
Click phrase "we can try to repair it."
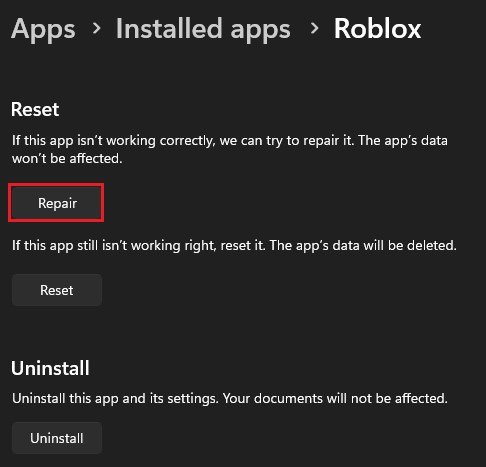287,141
